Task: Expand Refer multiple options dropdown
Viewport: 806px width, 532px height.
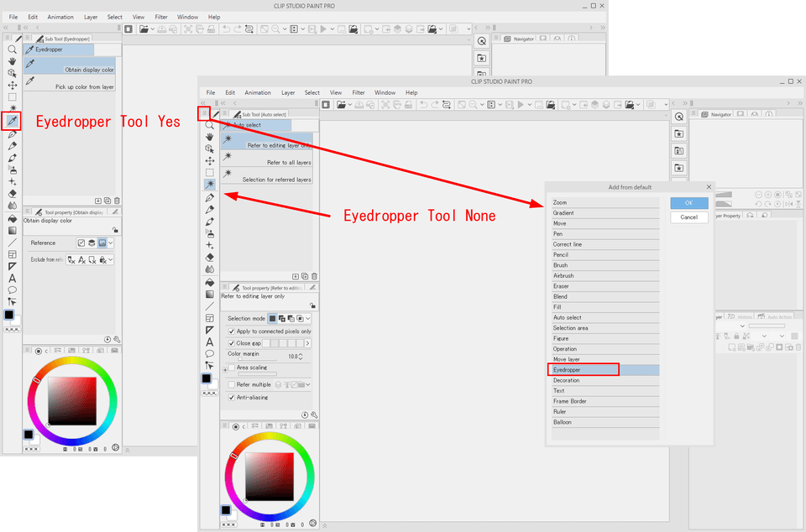Action: [308, 384]
